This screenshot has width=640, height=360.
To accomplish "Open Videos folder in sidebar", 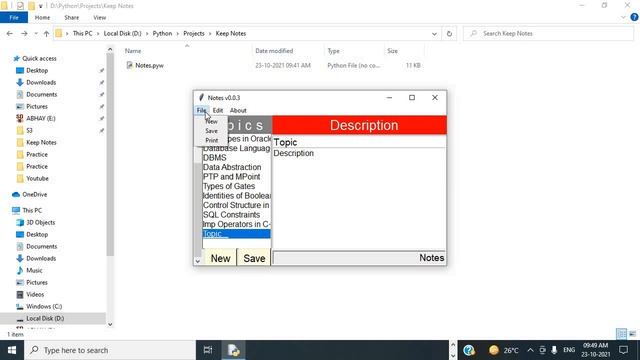I will click(35, 294).
